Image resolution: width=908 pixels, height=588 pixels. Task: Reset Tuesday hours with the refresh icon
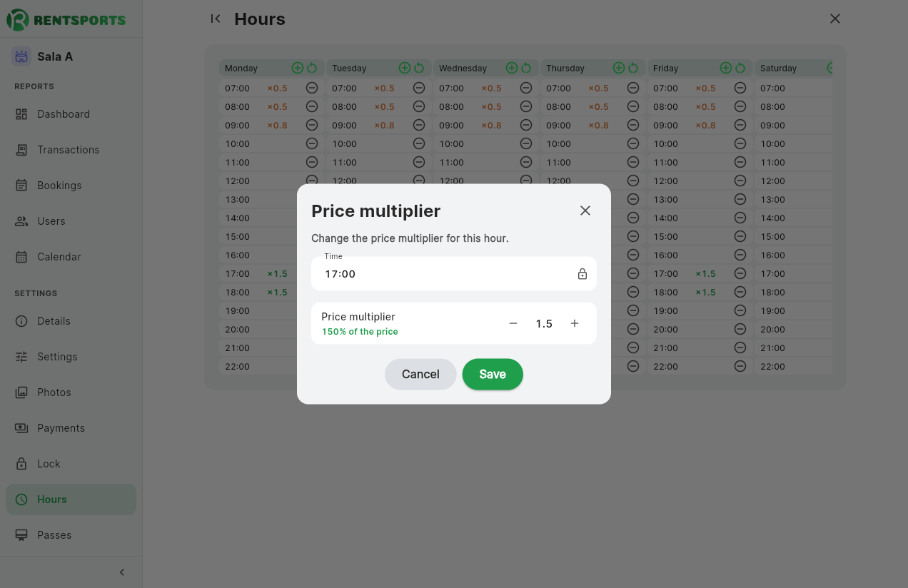pyautogui.click(x=419, y=68)
